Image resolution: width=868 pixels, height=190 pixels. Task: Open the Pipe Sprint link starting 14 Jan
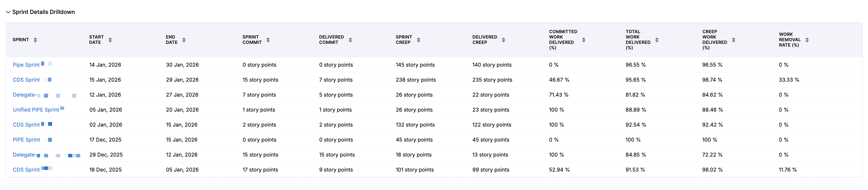(26, 65)
